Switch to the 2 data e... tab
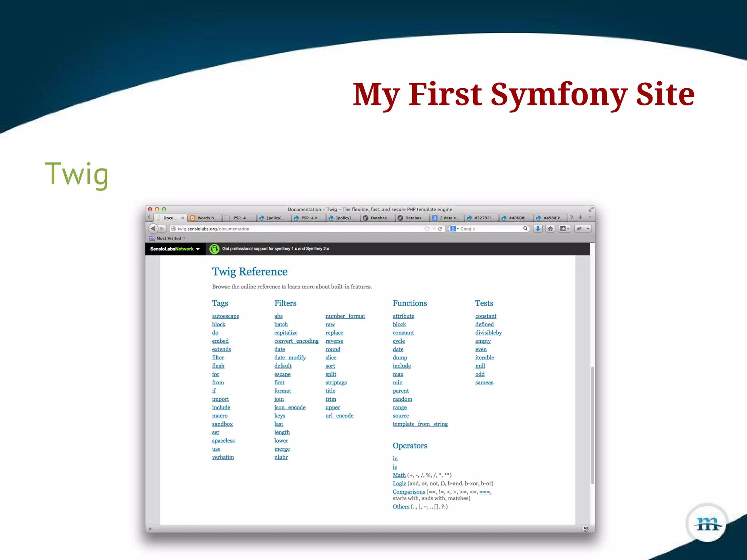This screenshot has width=747, height=560. point(446,218)
